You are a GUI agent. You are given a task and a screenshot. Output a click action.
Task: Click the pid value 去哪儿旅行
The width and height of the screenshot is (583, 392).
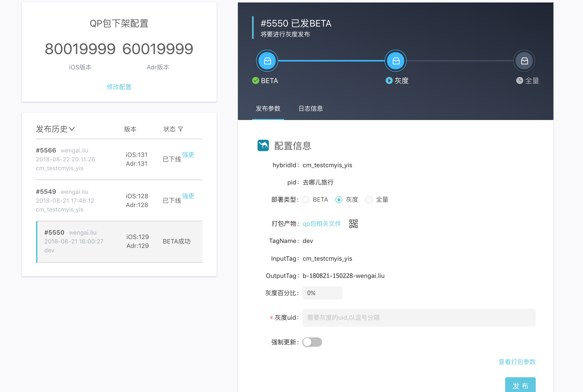point(318,182)
